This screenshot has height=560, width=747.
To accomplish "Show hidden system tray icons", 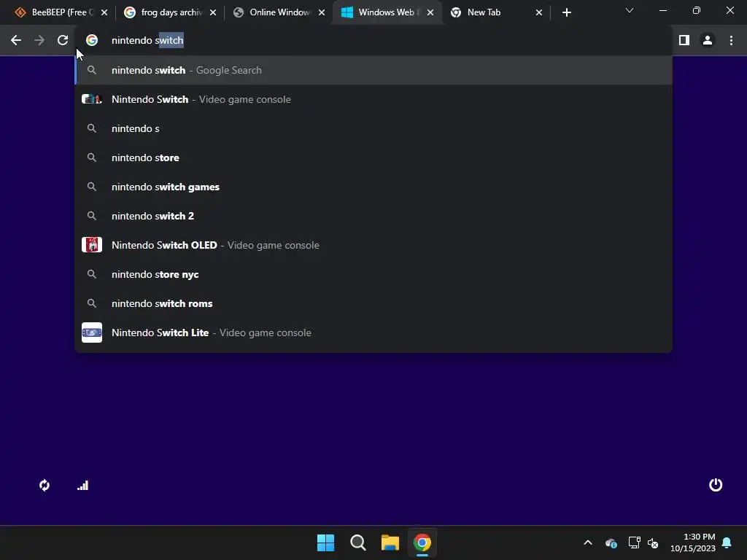I will 588,542.
